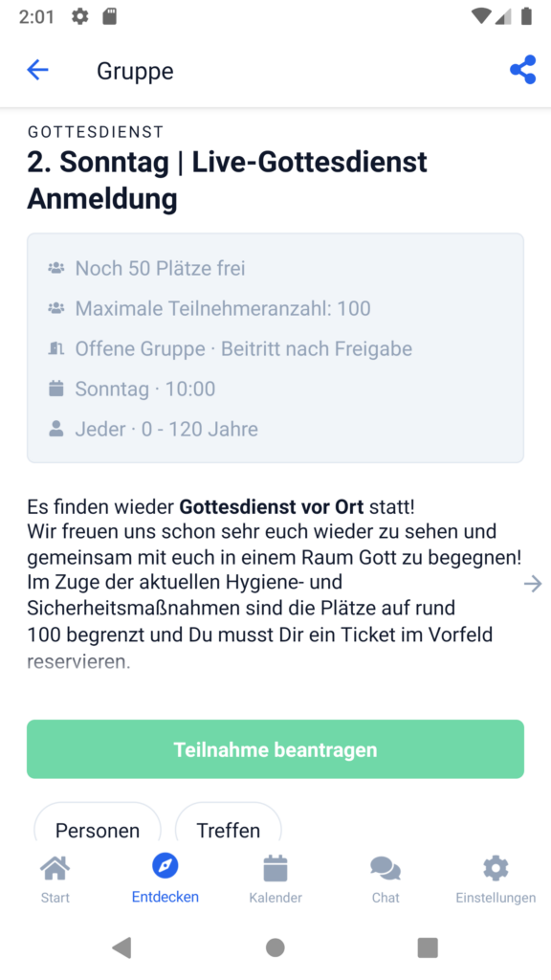Click the door icon beside Offene Gruppe
Viewport: 551px width, 980px height.
point(56,348)
